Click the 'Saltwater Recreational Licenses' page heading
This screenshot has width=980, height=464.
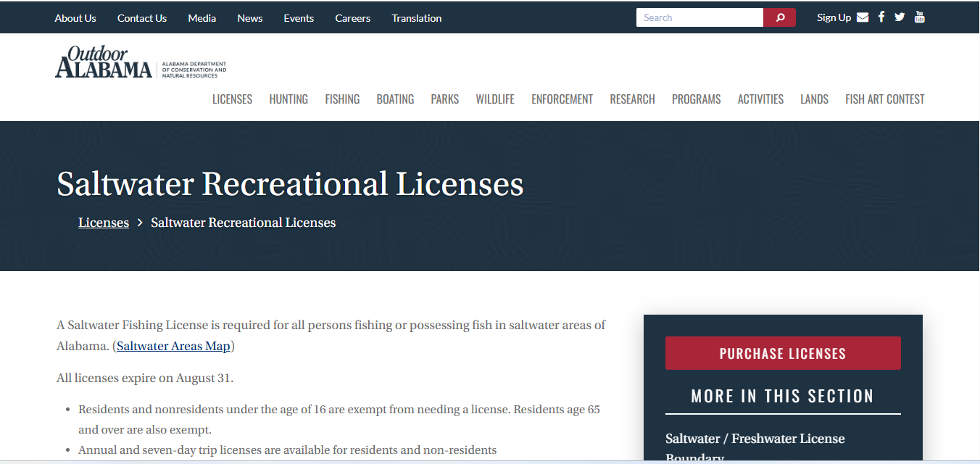[x=290, y=184]
